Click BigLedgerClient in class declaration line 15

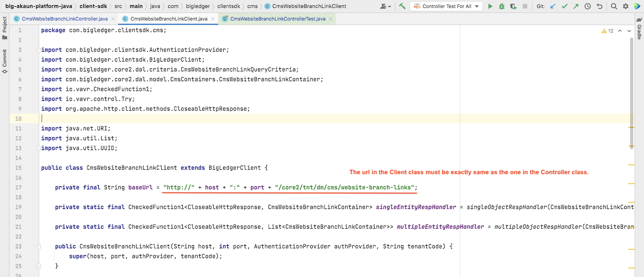[235, 168]
